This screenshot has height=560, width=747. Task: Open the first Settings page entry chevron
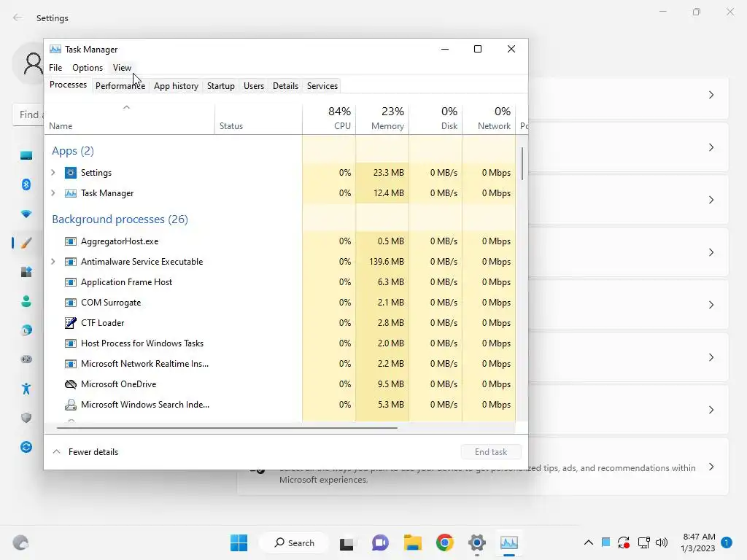click(711, 95)
